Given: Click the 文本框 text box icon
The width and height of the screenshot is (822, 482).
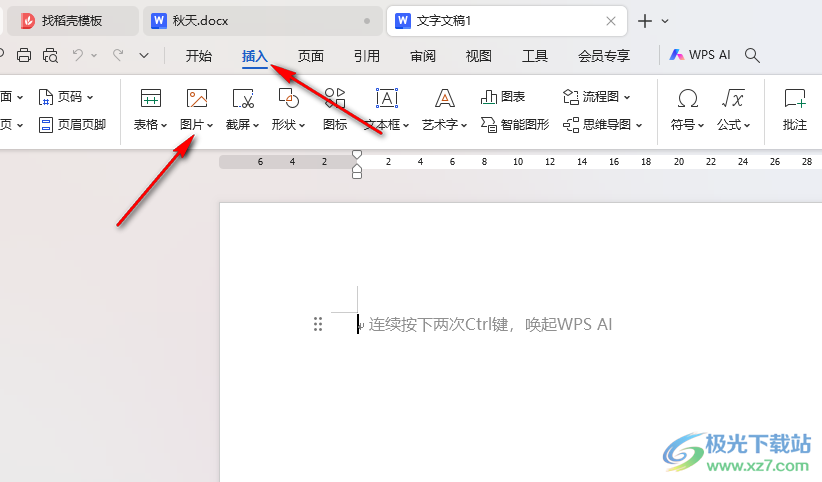Looking at the screenshot, I should coord(387,98).
